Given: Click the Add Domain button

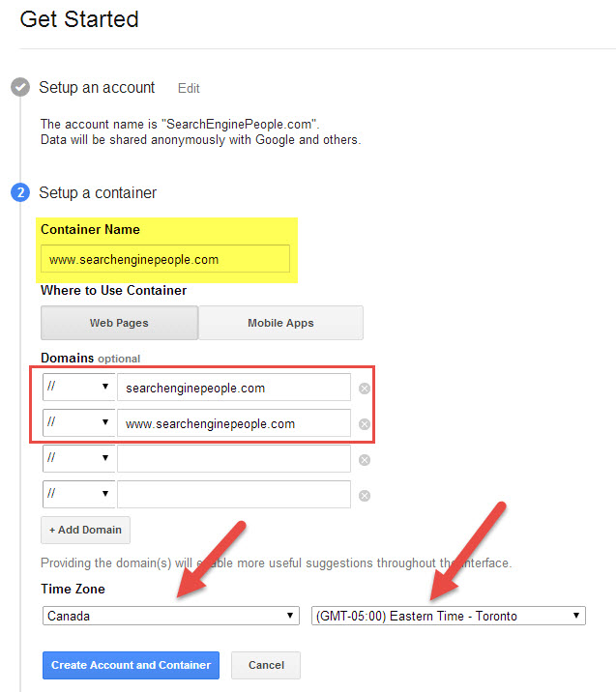Looking at the screenshot, I should pos(85,530).
